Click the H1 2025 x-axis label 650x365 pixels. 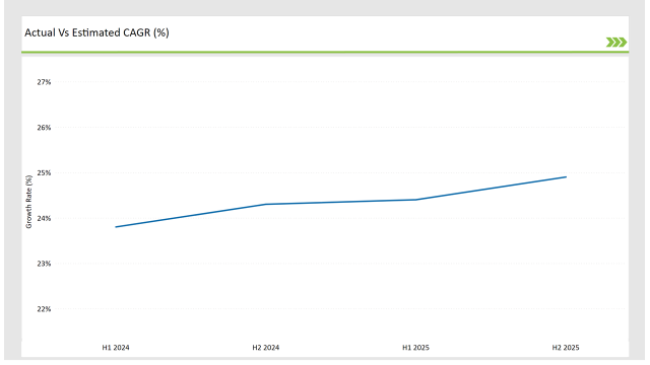click(x=416, y=348)
